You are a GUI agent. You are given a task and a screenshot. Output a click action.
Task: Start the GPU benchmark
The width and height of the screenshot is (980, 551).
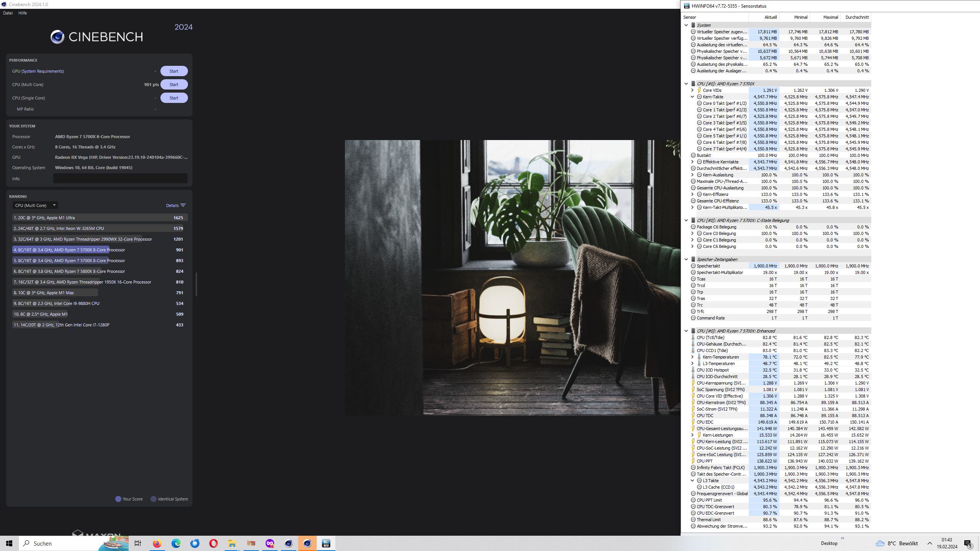(174, 71)
